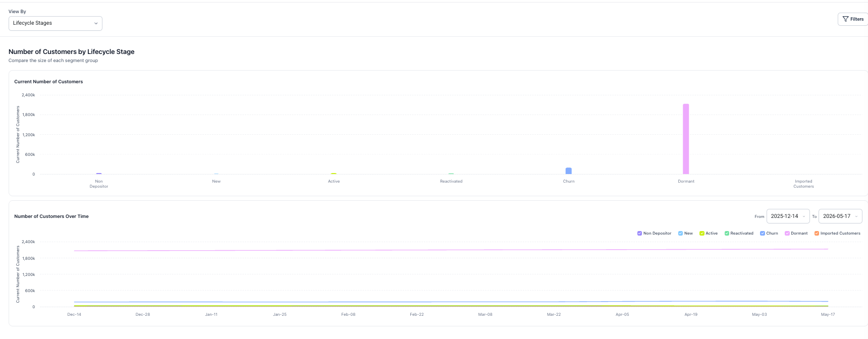Click the 'Mar-22' axis label

coord(554,314)
